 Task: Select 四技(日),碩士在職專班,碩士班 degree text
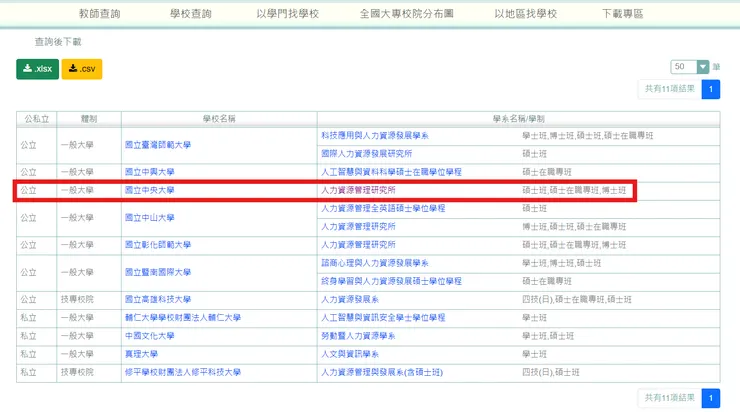coord(577,299)
